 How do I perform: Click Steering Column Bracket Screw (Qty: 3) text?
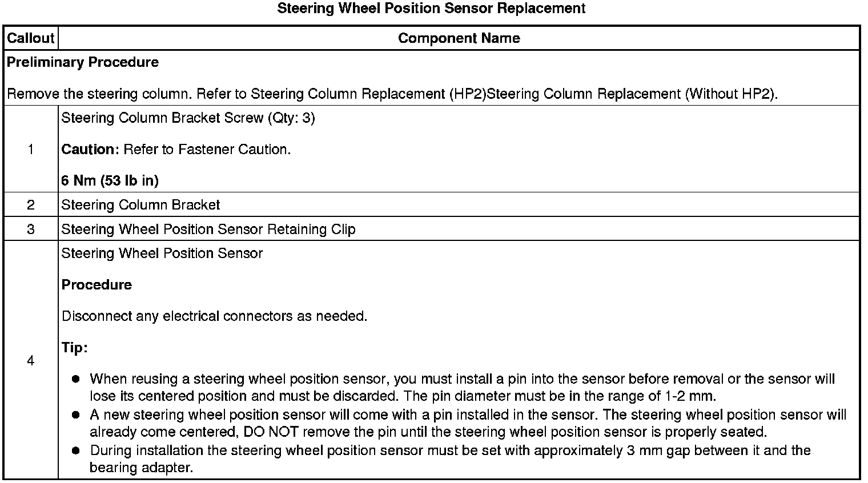[188, 118]
